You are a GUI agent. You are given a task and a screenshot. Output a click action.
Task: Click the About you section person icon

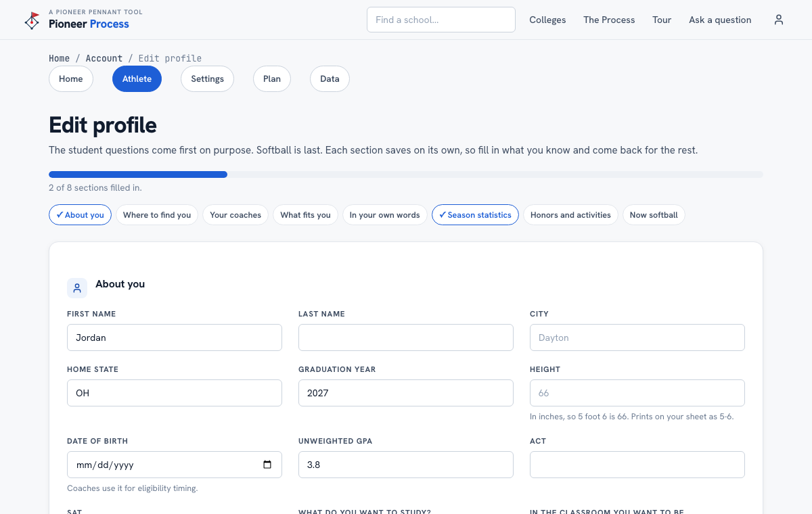77,287
